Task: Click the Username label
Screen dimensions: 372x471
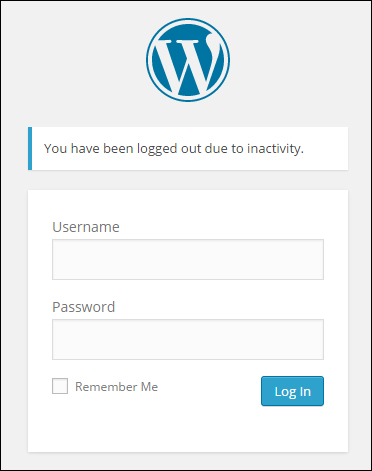Action: [86, 227]
